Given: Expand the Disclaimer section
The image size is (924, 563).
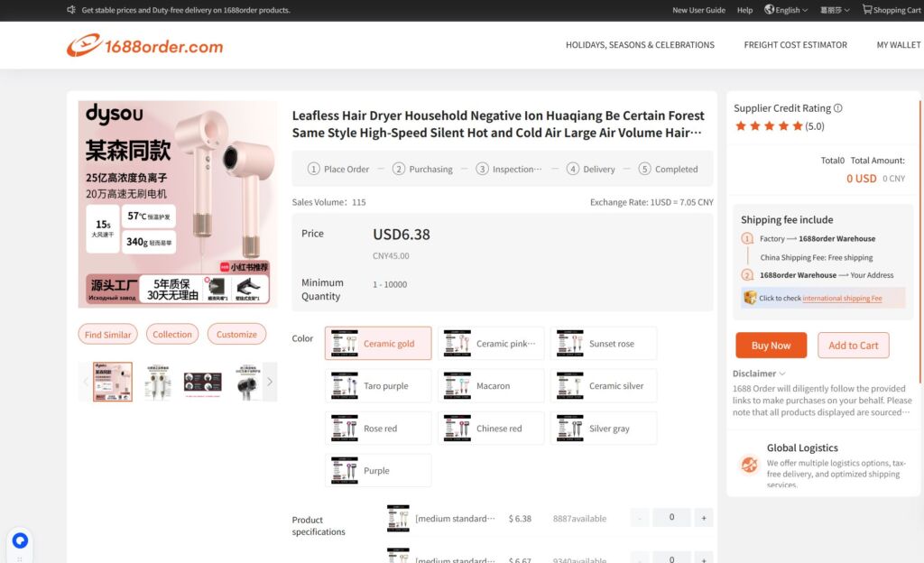Looking at the screenshot, I should [x=759, y=374].
